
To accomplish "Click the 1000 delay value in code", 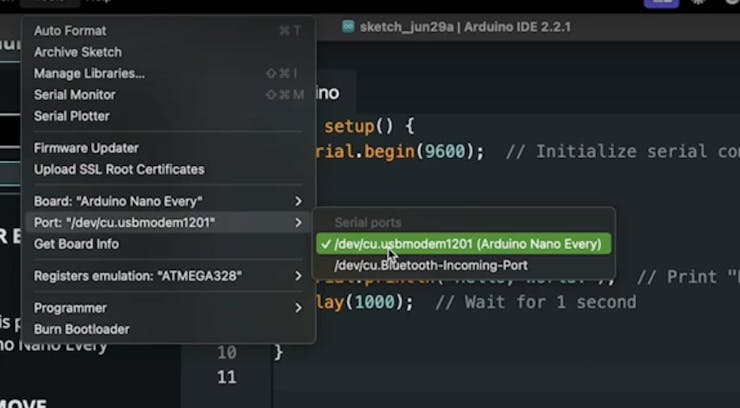I will (374, 302).
